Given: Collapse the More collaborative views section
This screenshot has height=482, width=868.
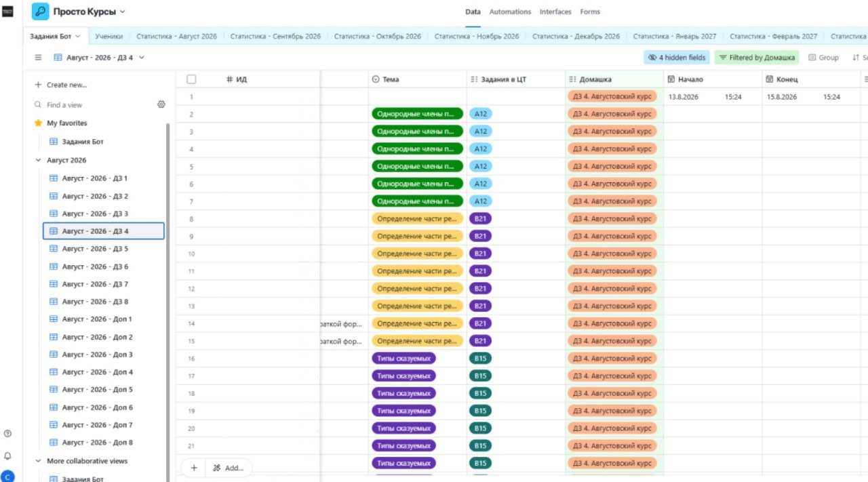Looking at the screenshot, I should pyautogui.click(x=38, y=461).
